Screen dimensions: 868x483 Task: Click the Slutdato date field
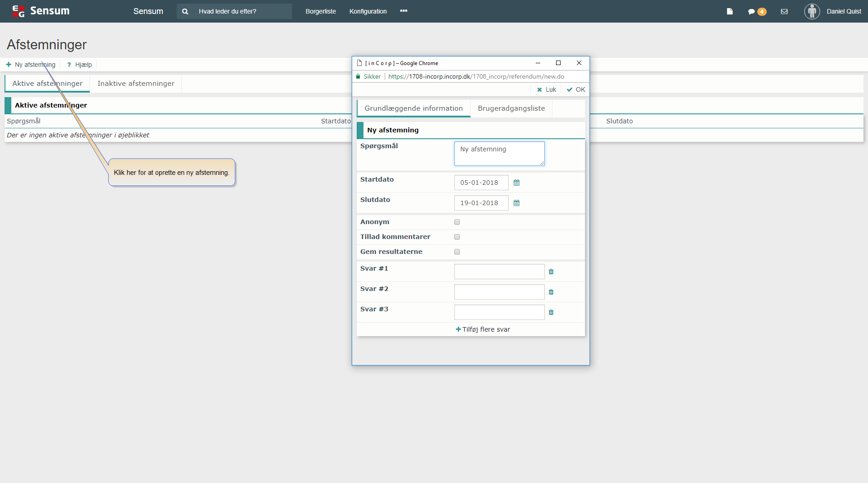[x=481, y=203]
